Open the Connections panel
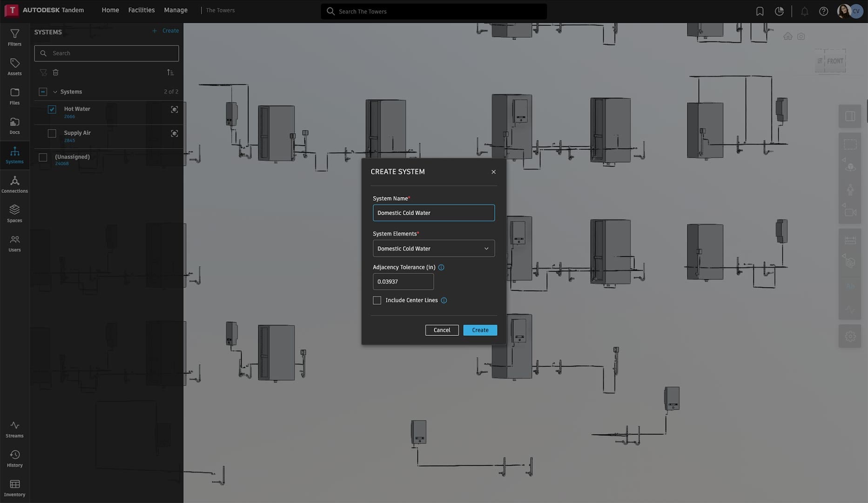 (14, 184)
